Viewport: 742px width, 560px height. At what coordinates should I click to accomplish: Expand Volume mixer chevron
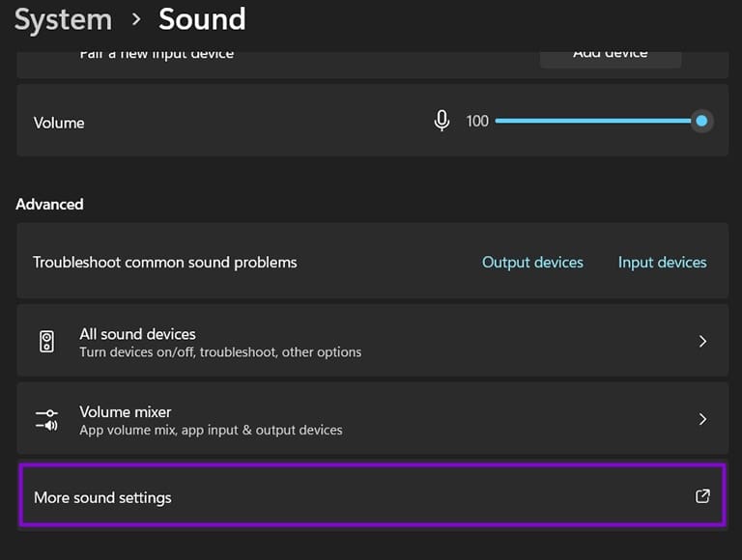[702, 419]
